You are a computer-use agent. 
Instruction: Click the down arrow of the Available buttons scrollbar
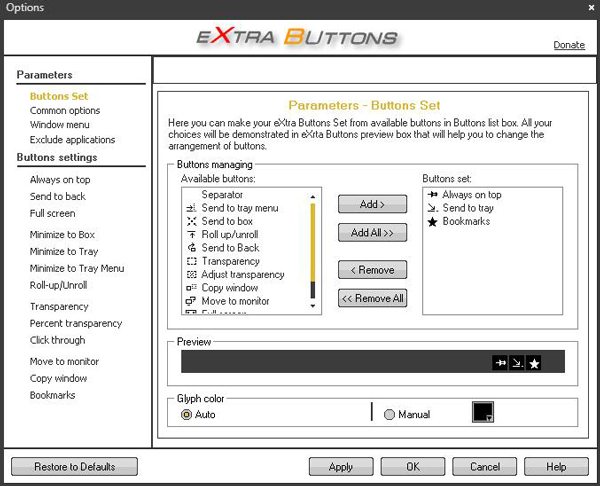(313, 306)
